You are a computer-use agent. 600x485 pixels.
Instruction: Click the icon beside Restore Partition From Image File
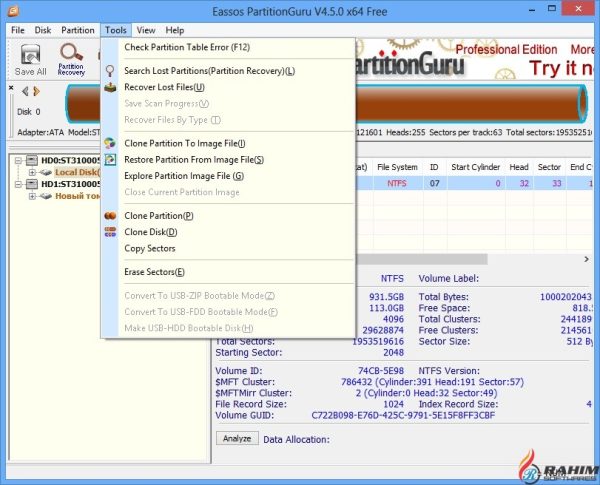tap(110, 160)
